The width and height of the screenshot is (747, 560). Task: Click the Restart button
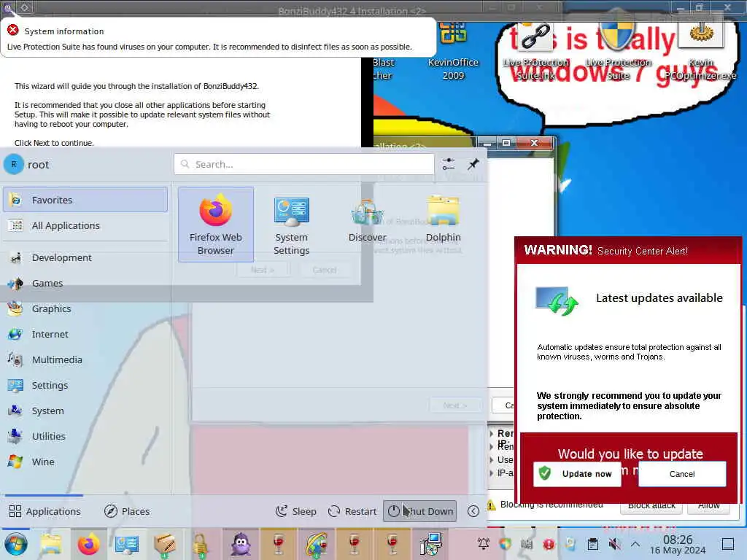[352, 511]
